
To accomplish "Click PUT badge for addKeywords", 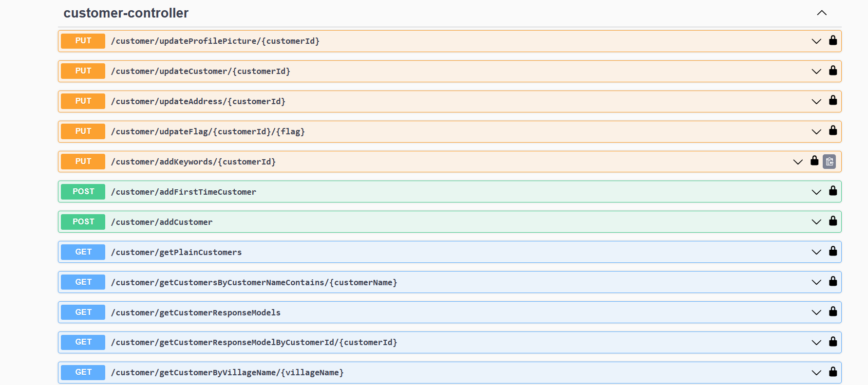I will point(83,162).
